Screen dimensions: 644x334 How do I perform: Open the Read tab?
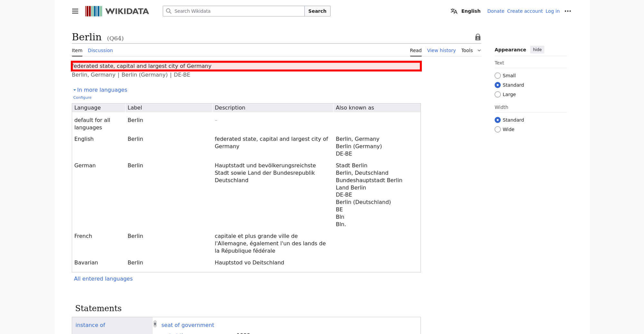416,50
